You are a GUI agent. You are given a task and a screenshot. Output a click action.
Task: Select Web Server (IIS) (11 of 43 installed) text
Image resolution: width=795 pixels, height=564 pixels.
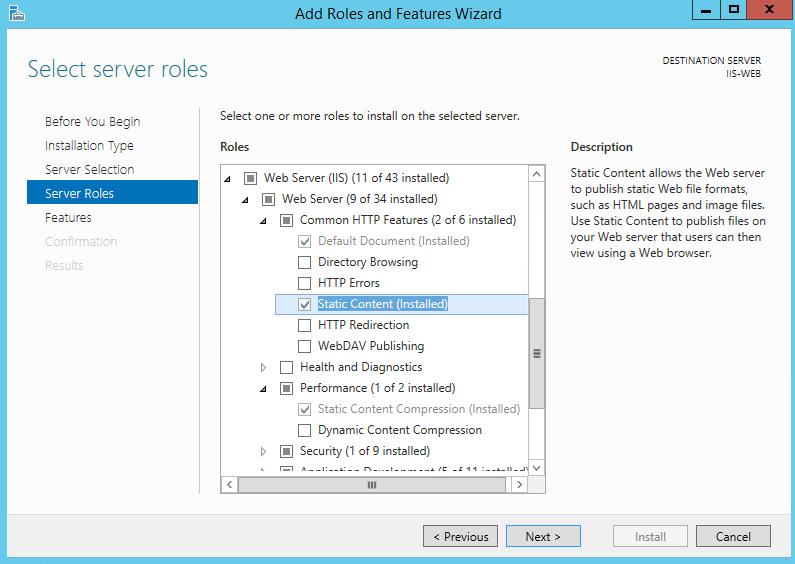[x=356, y=178]
